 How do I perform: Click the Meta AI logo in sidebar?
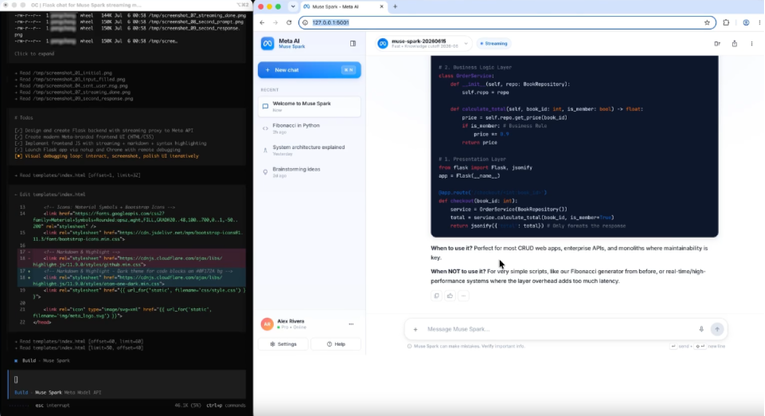point(267,43)
